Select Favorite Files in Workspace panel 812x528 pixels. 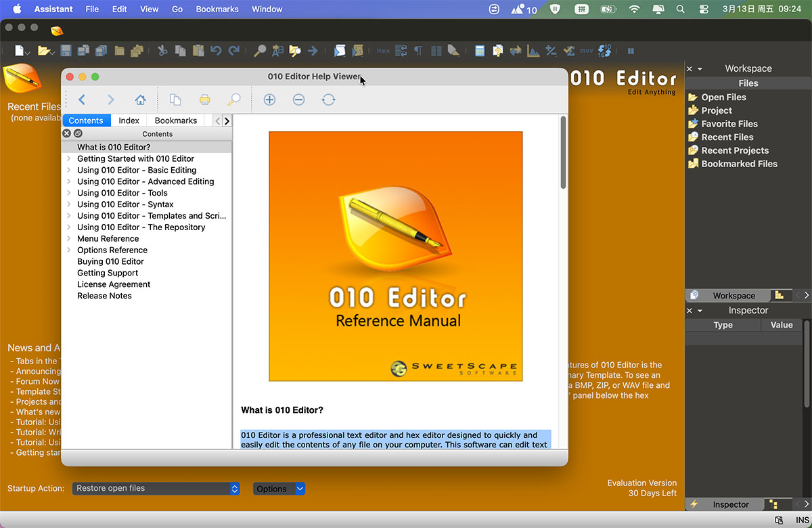[729, 124]
